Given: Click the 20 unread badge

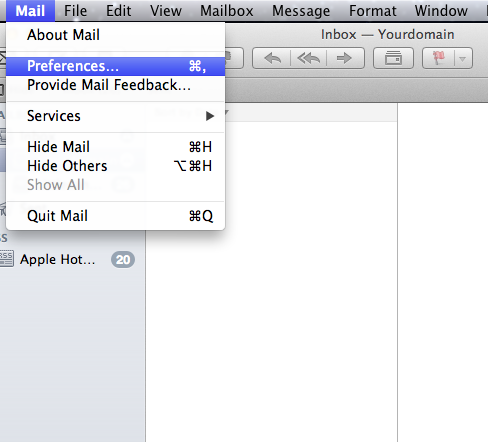Looking at the screenshot, I should pyautogui.click(x=123, y=260).
